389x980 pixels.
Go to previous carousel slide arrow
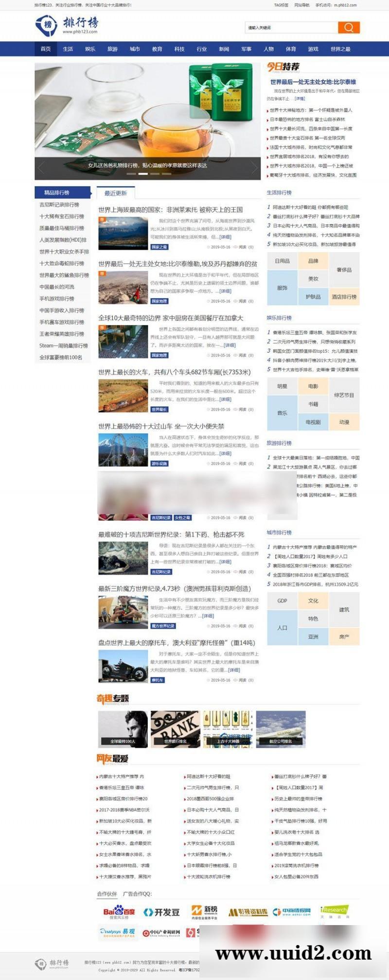(x=41, y=168)
